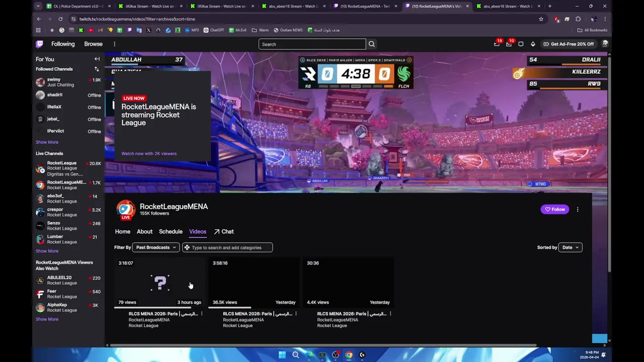Click Watch now with 2K viewers
644x362 pixels.
click(149, 153)
